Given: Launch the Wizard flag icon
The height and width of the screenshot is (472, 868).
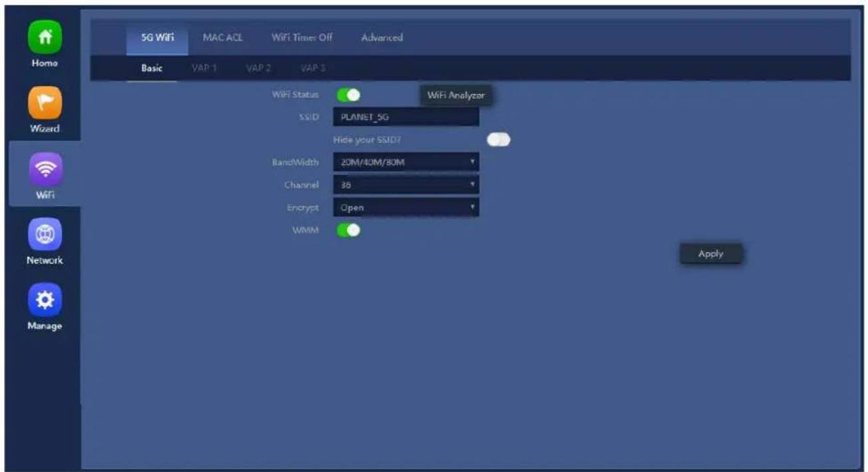Looking at the screenshot, I should point(45,101).
